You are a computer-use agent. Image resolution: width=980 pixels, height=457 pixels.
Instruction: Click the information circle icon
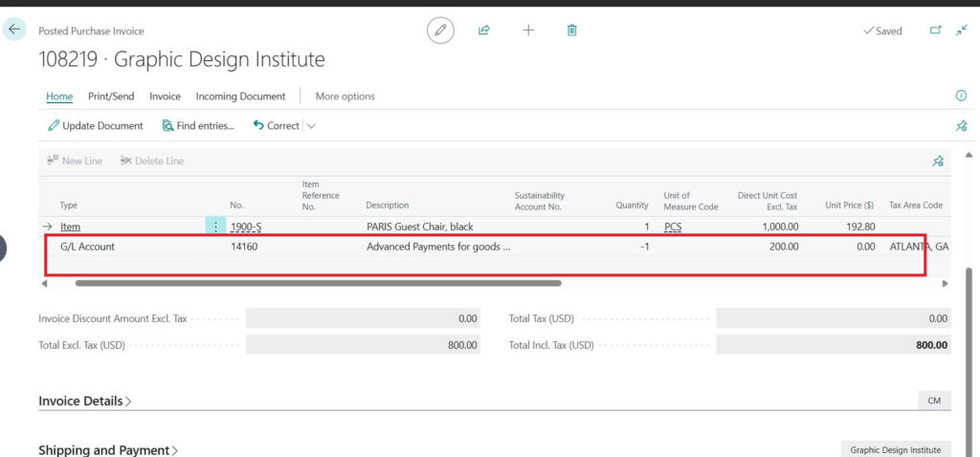961,96
